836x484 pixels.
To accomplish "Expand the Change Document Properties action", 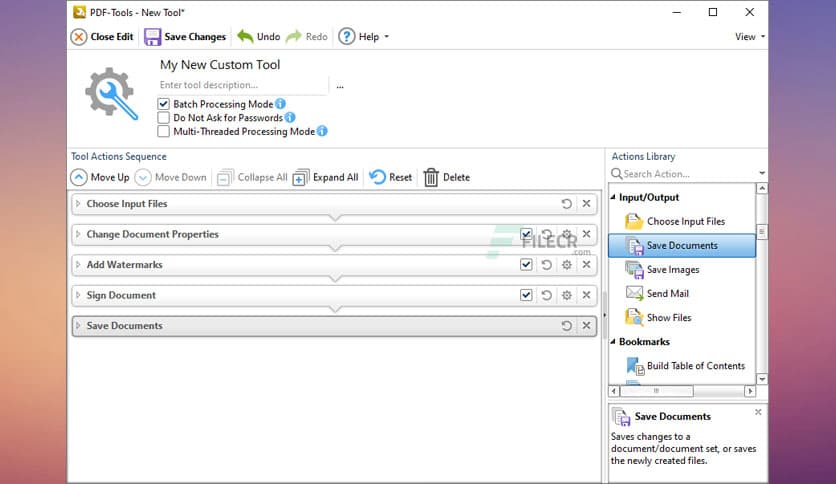I will point(78,234).
